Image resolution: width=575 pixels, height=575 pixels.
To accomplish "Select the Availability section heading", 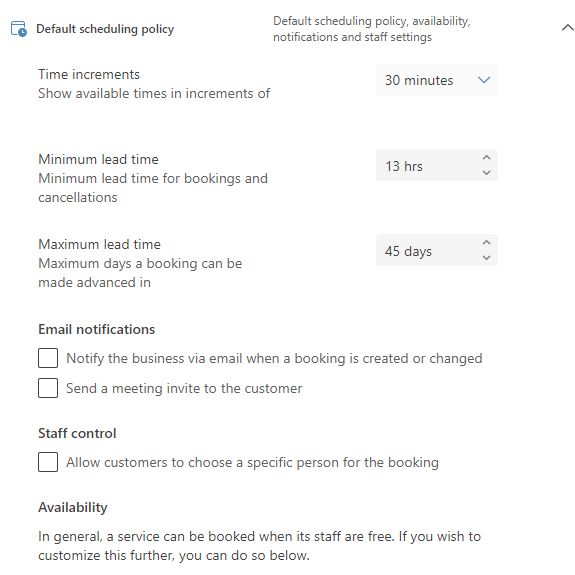I will [73, 508].
